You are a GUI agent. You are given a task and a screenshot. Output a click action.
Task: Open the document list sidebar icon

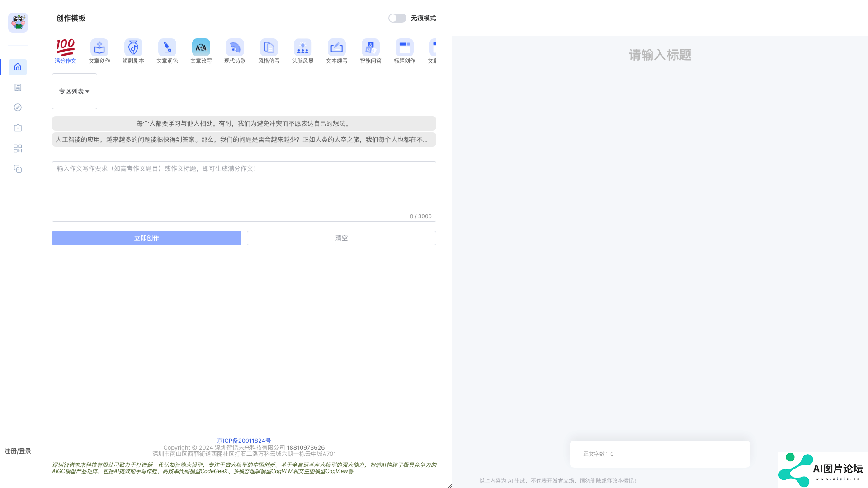coord(18,87)
